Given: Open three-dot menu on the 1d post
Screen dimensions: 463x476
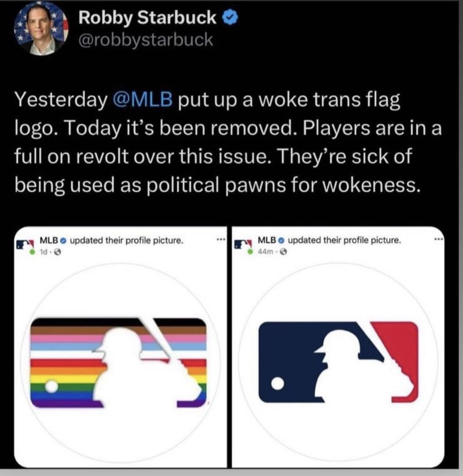Looking at the screenshot, I should 221,240.
